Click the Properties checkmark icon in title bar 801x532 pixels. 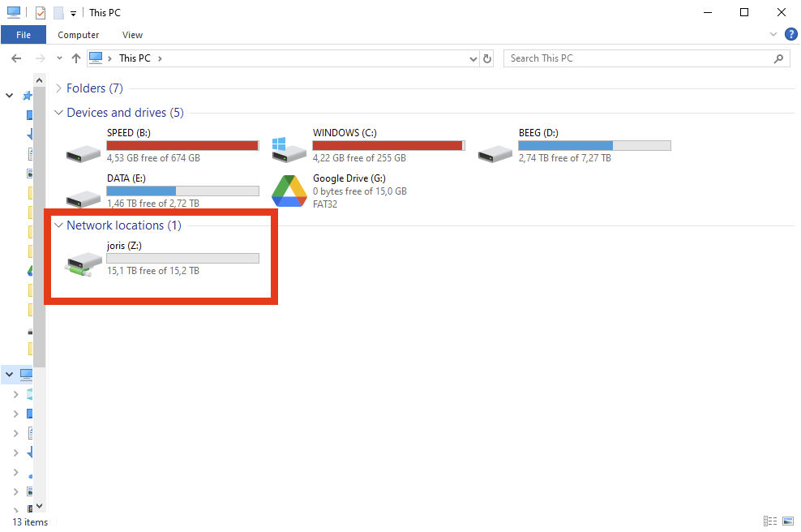click(x=41, y=13)
